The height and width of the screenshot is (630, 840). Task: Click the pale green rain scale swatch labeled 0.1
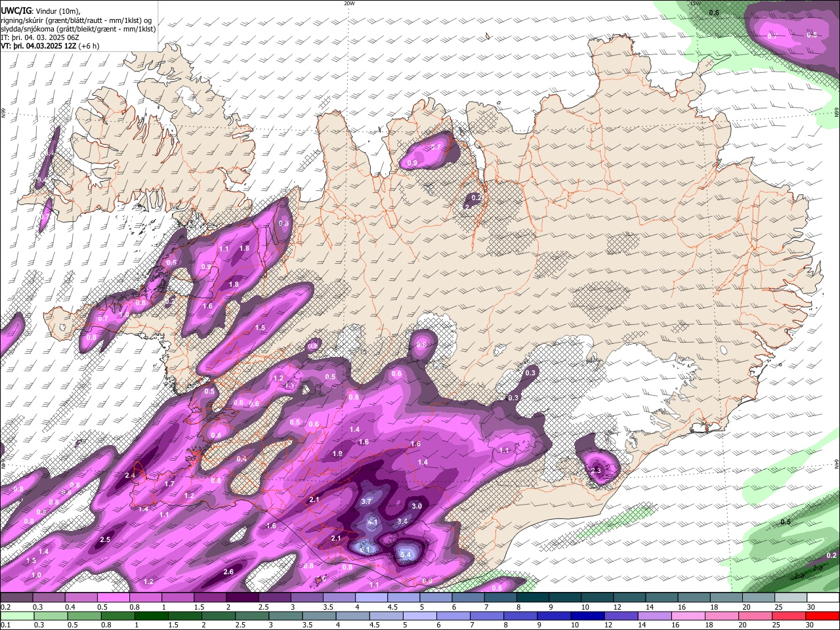16,616
